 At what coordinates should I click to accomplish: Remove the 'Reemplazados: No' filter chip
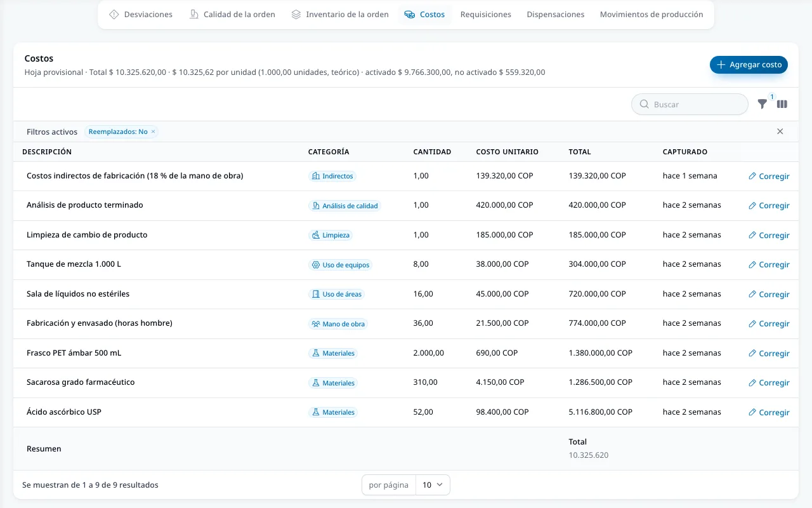tap(153, 132)
